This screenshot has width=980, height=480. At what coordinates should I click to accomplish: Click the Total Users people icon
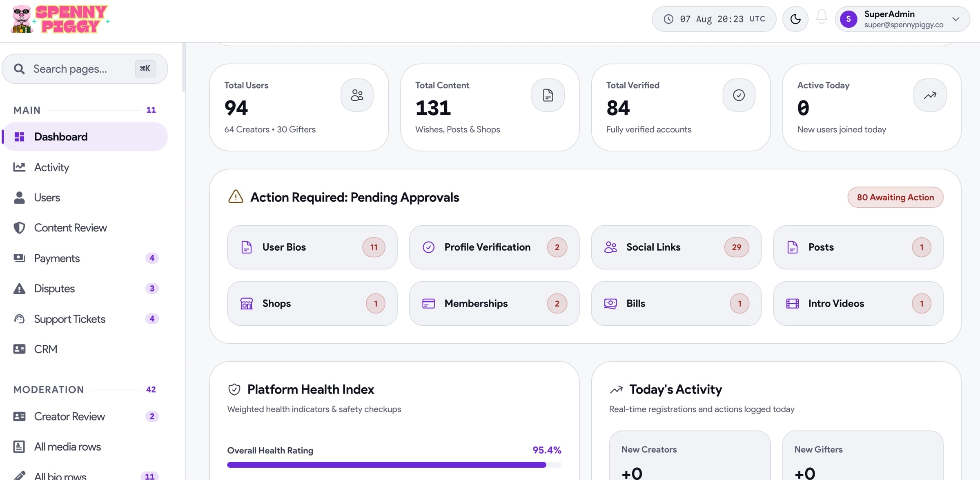[x=357, y=95]
